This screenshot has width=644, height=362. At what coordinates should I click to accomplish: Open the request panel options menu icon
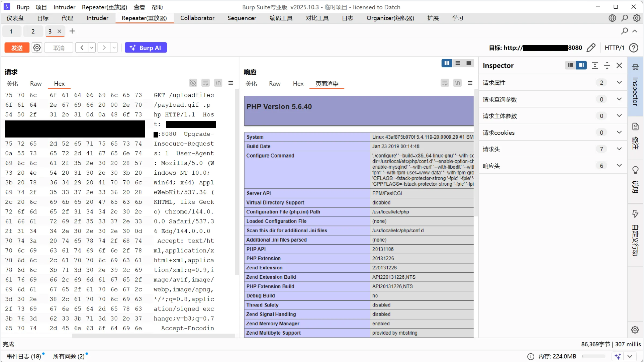(x=231, y=83)
